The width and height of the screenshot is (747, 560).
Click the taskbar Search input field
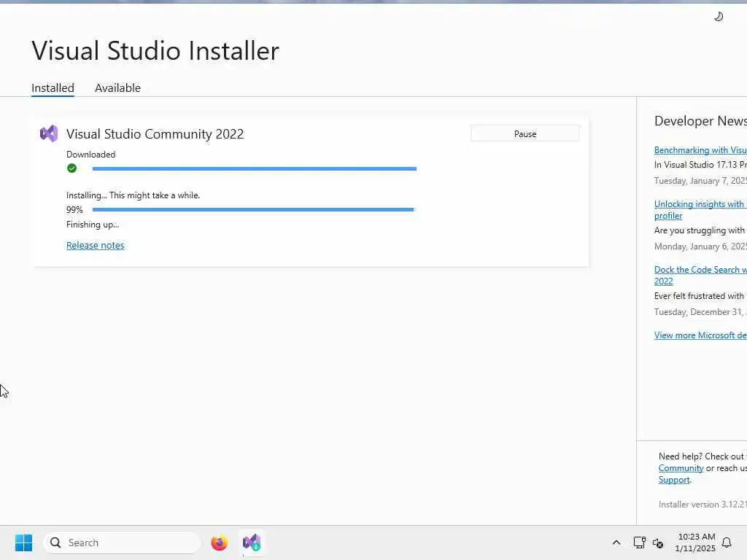122,542
